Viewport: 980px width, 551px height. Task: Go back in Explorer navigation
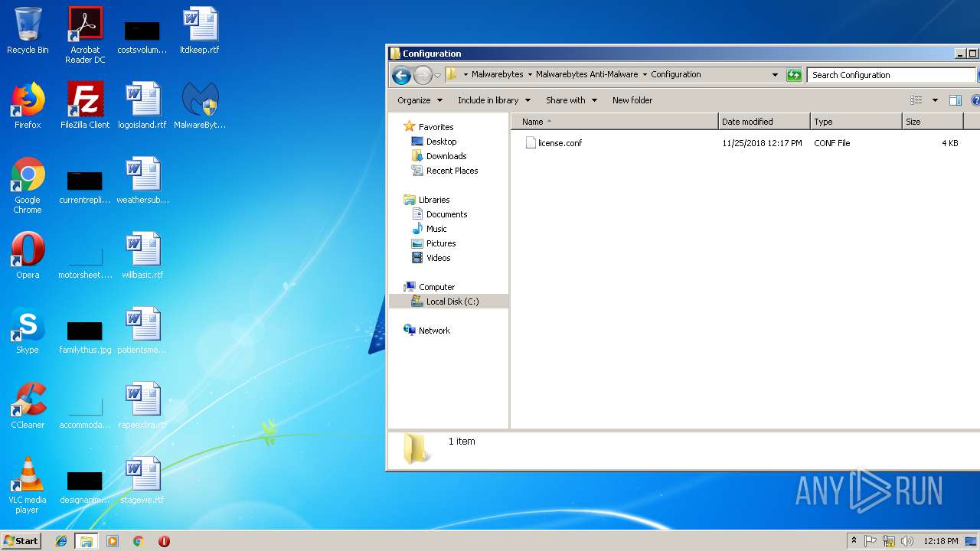(x=401, y=75)
